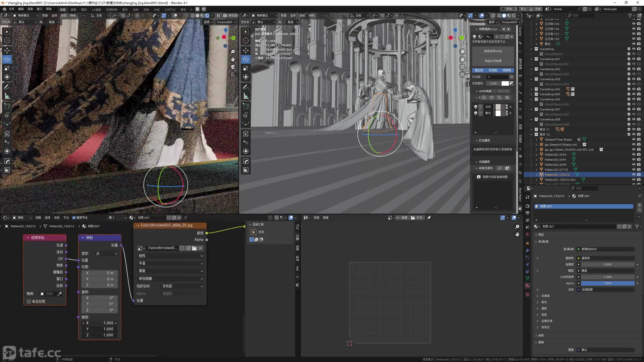The height and width of the screenshot is (362, 644).
Task: Select the Move tool in left viewport
Action: (x=7, y=51)
